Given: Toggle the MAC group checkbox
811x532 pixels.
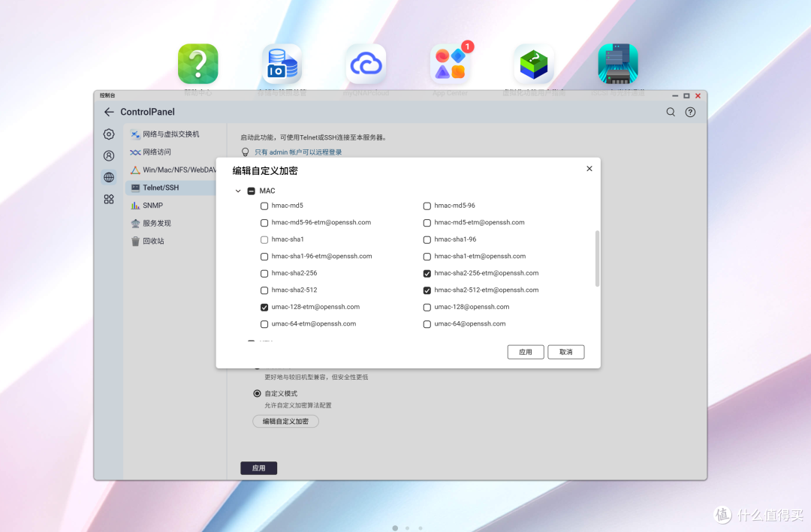Looking at the screenshot, I should click(252, 191).
